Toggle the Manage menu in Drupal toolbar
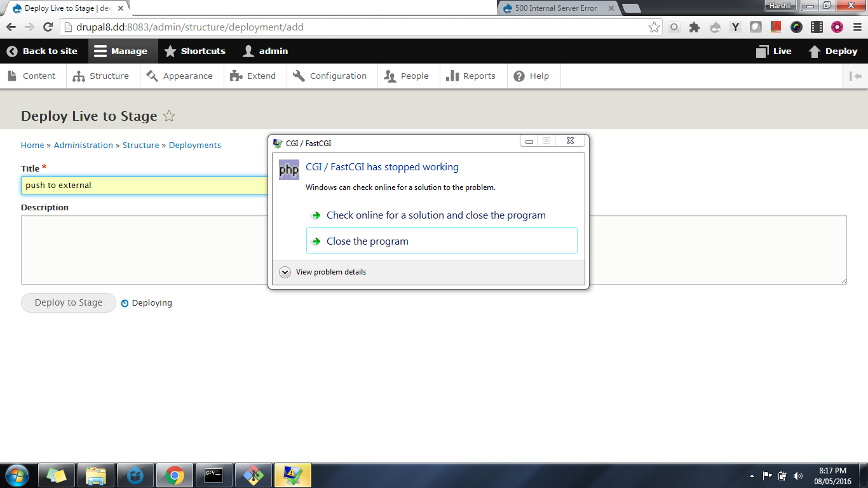868x488 pixels. coord(123,51)
